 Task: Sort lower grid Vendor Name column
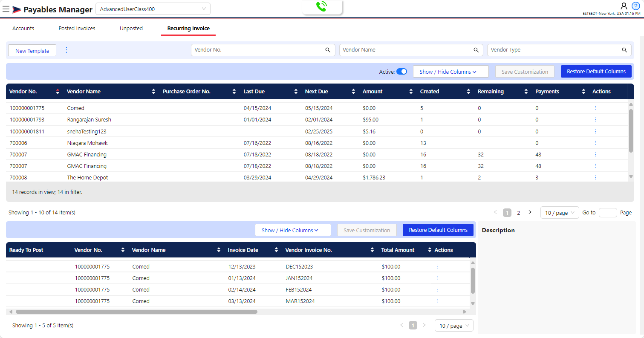pos(219,250)
